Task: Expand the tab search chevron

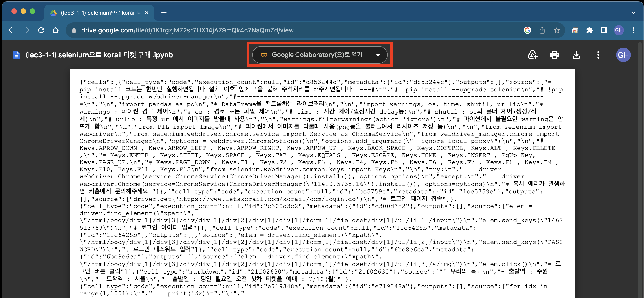Action: 633,13
